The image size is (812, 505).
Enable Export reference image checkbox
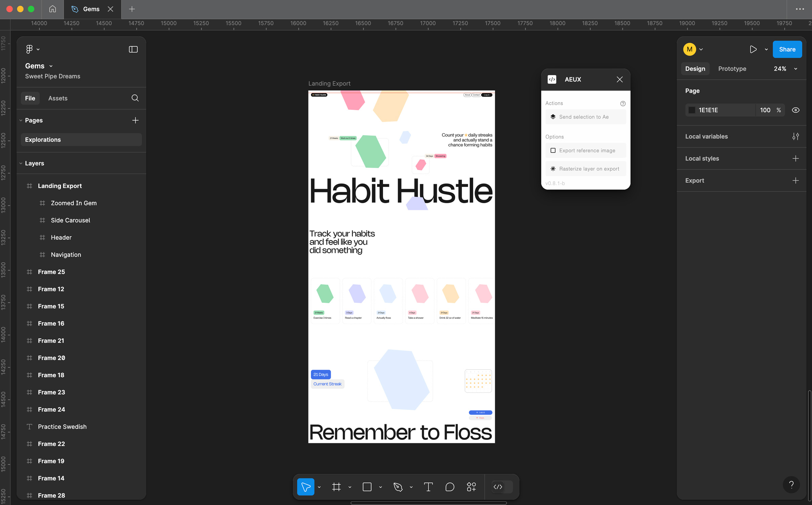pos(553,150)
